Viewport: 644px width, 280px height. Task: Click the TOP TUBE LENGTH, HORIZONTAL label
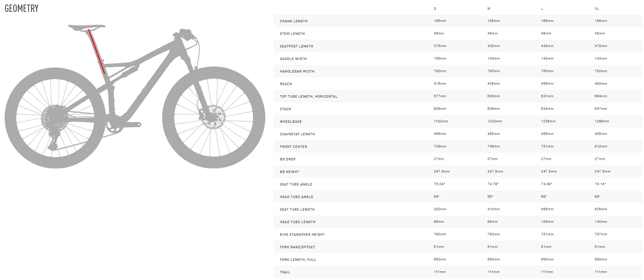coord(309,97)
